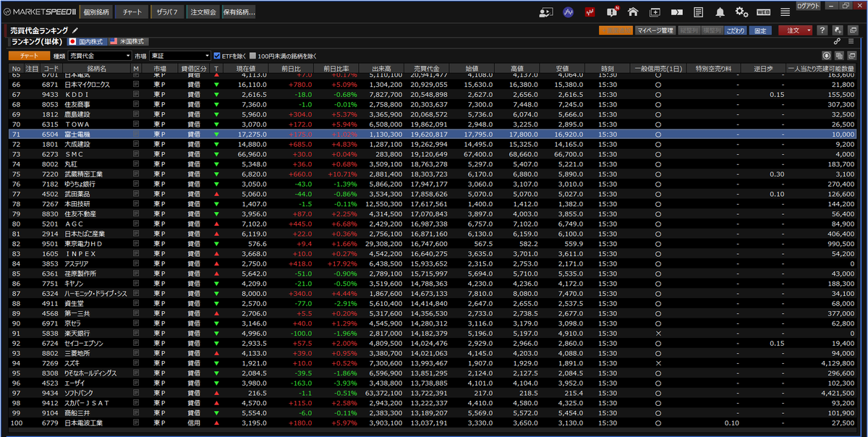This screenshot has width=868, height=437.
Task: Open マイページ管理 button
Action: 655,30
